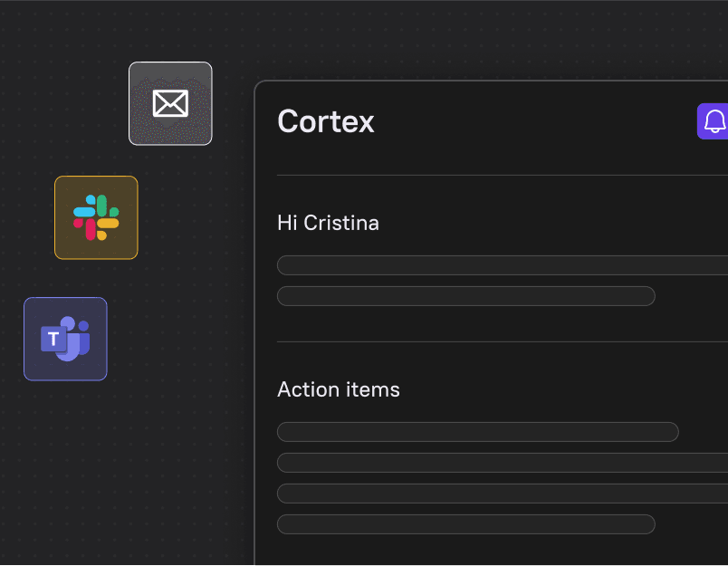Screen dimensions: 728x566
Task: Click the empty Cortex panel area below the last action item
Action: coord(491,551)
